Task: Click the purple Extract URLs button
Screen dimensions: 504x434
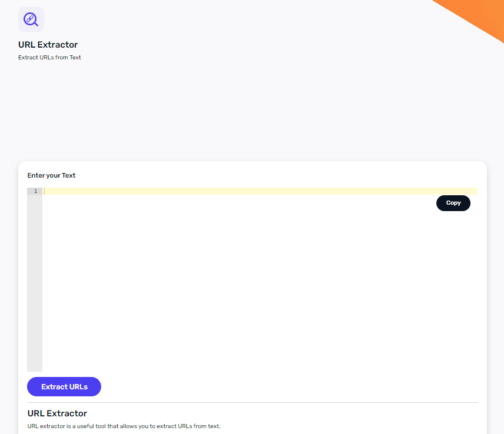Action: coord(64,386)
